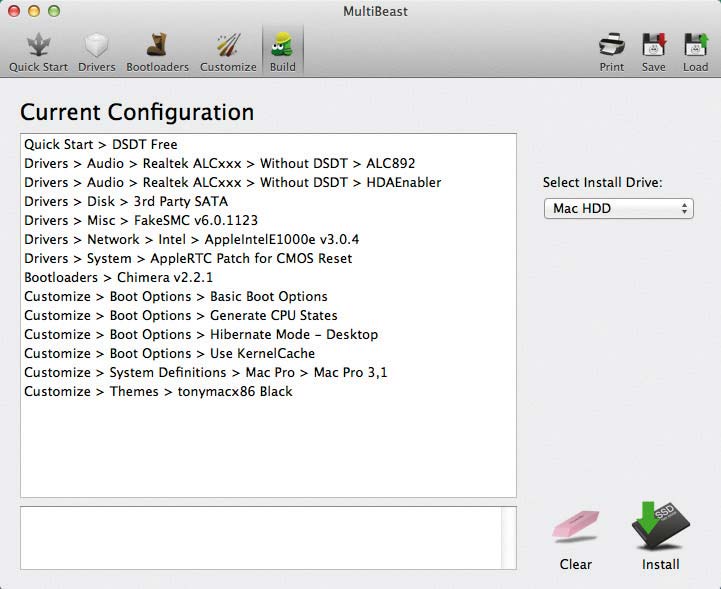Load a saved configuration
721x589 pixels.
695,51
